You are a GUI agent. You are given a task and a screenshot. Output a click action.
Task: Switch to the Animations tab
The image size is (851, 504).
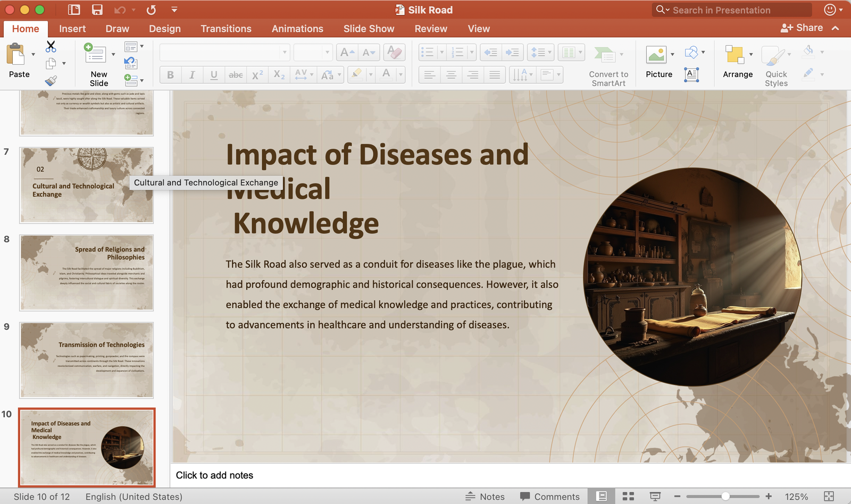click(x=297, y=29)
